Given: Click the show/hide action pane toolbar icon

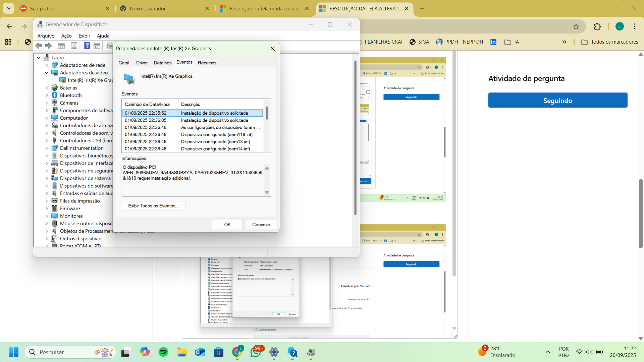Looking at the screenshot, I should coord(97,46).
